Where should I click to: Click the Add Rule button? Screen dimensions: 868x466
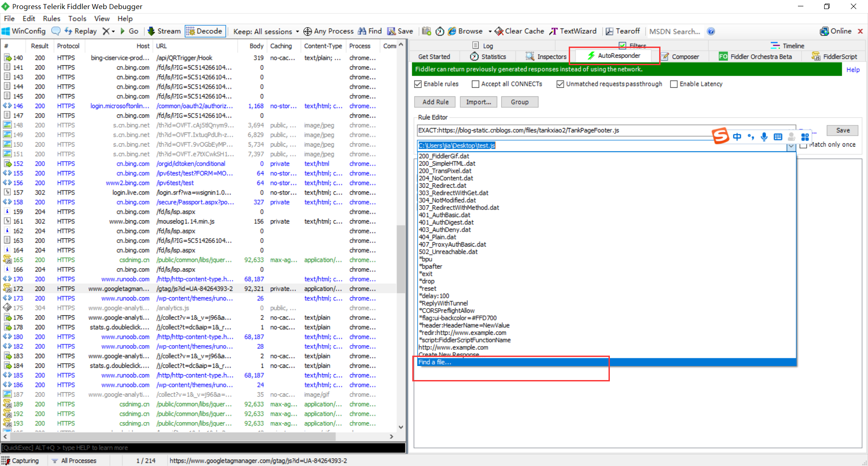tap(435, 102)
